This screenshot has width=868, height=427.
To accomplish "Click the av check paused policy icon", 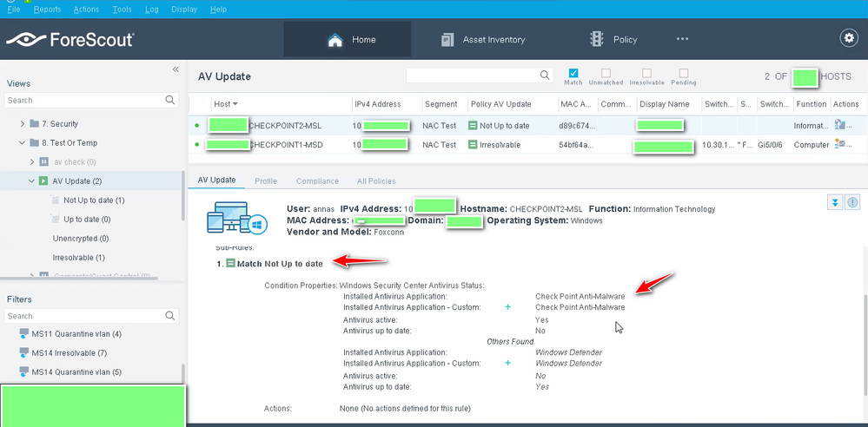I will (43, 162).
